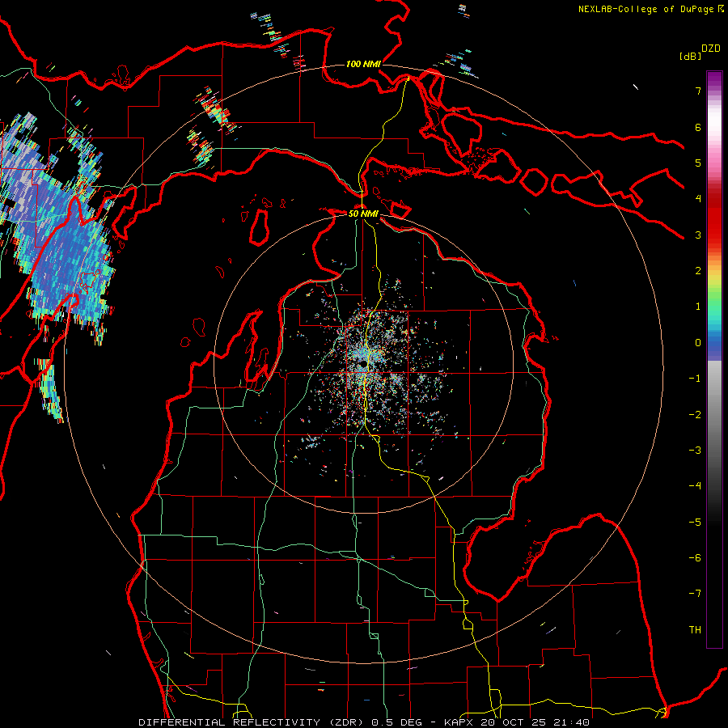The image size is (728, 728).
Task: Click the KAPX 20 OCT 25 21:40 timestamp
Action: point(517,722)
